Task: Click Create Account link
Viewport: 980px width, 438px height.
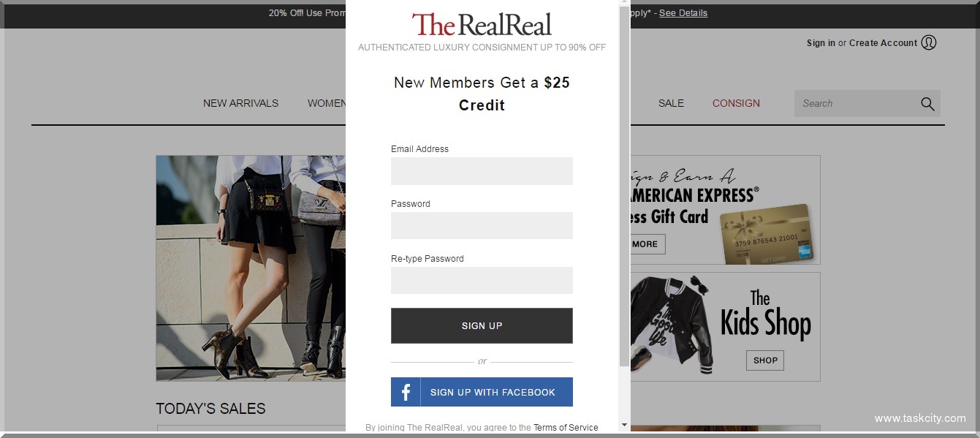Action: coord(883,43)
